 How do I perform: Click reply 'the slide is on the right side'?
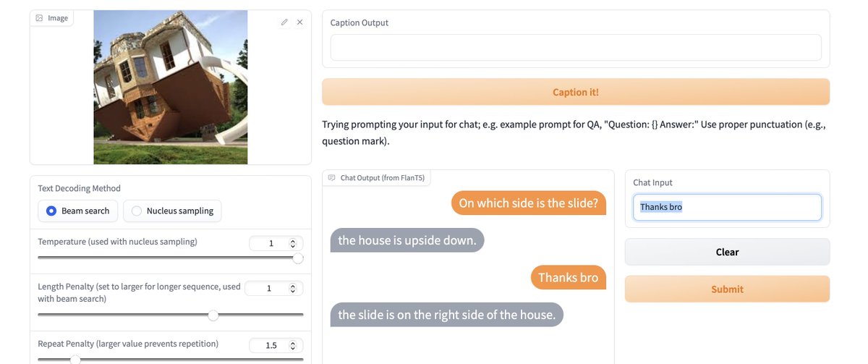point(447,315)
